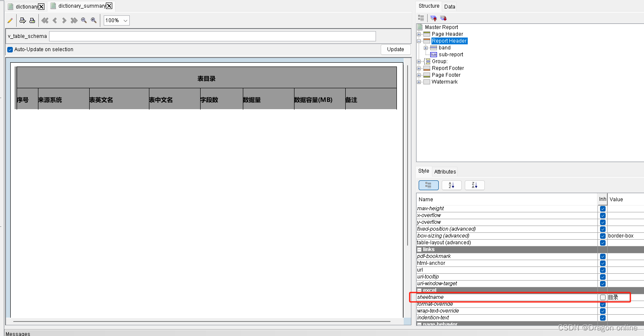The width and height of the screenshot is (644, 336).
Task: Toggle inherit checkbox for url-tooltip
Action: (603, 277)
